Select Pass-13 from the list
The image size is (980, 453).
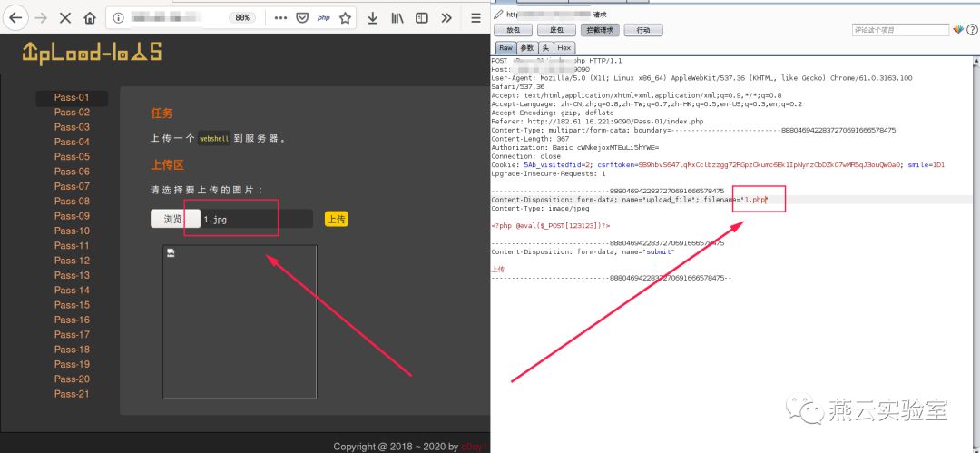[72, 275]
